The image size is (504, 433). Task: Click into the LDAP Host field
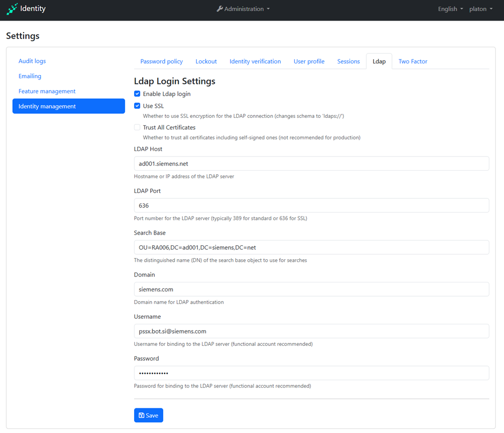pyautogui.click(x=311, y=164)
